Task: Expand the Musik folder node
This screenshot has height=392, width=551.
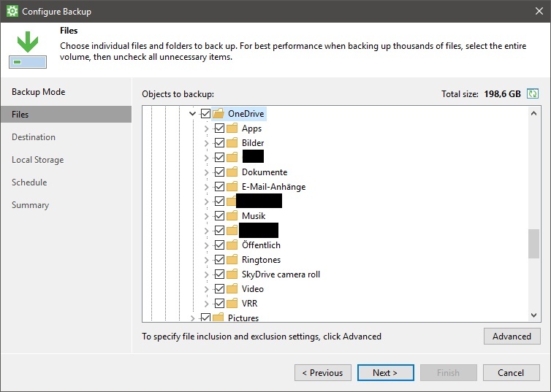Action: click(206, 216)
